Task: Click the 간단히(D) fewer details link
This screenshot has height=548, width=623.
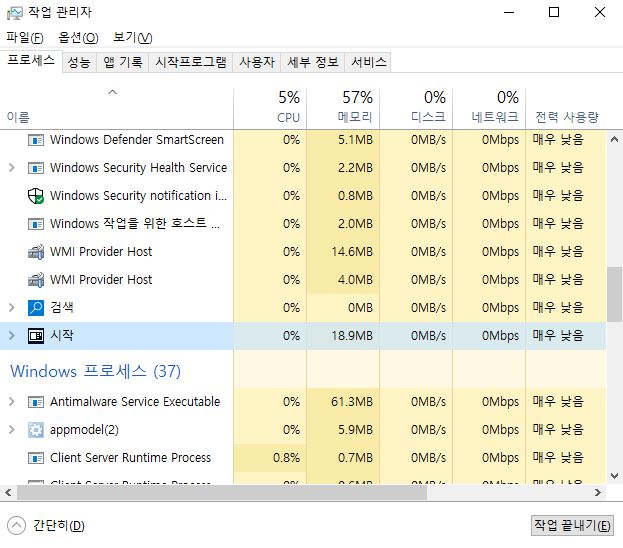Action: pos(59,526)
